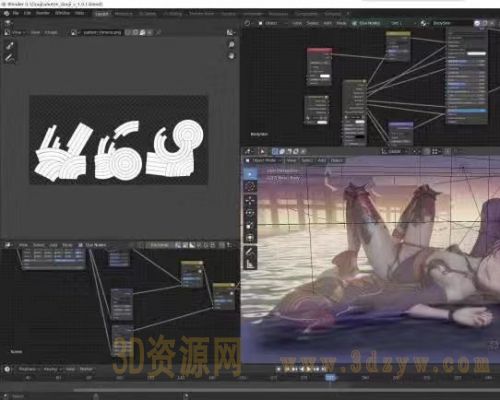
Task: Click the blue current-frame indicator on timeline
Action: click(x=330, y=378)
